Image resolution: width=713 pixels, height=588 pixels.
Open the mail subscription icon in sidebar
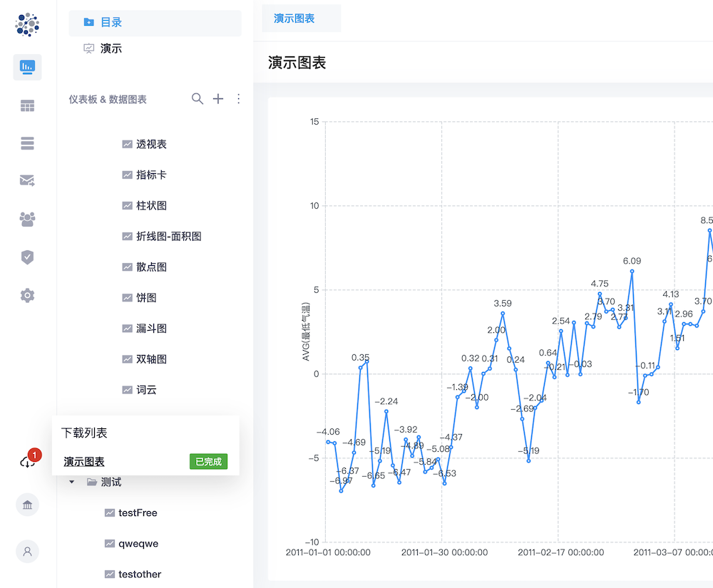pos(27,181)
